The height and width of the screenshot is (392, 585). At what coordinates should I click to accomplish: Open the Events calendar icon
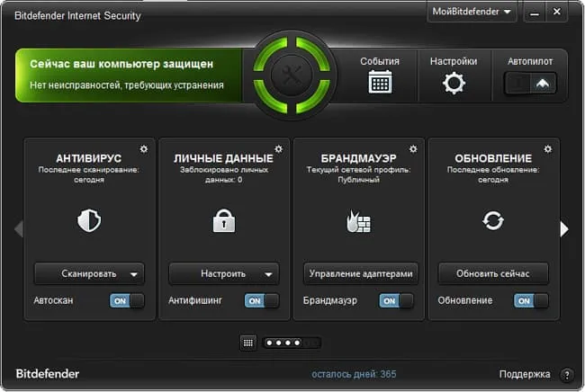380,82
